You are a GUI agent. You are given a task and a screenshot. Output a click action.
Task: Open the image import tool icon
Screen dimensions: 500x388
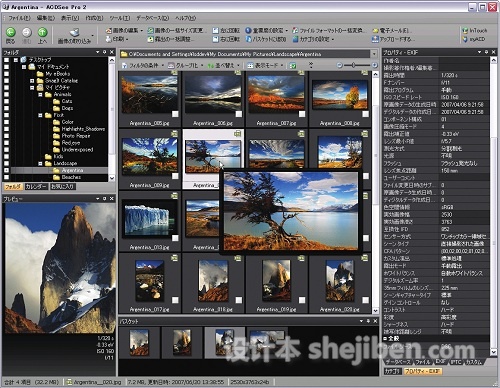(74, 32)
